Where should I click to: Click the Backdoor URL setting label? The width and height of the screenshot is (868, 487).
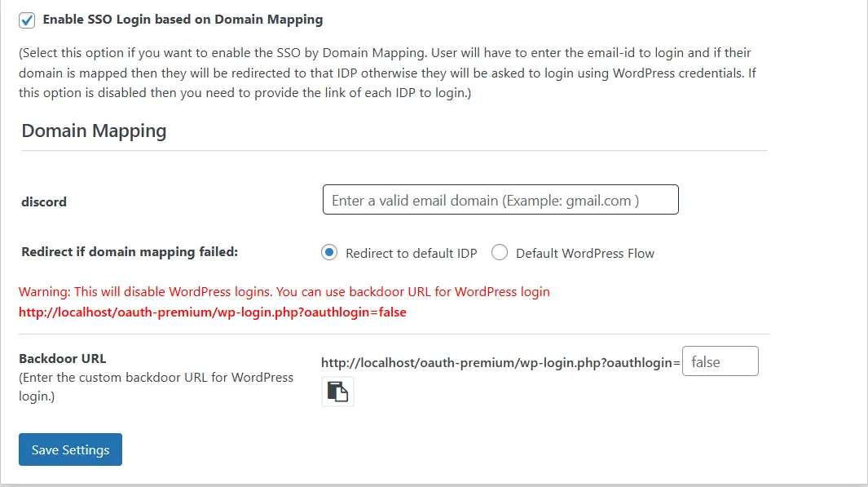tap(63, 357)
